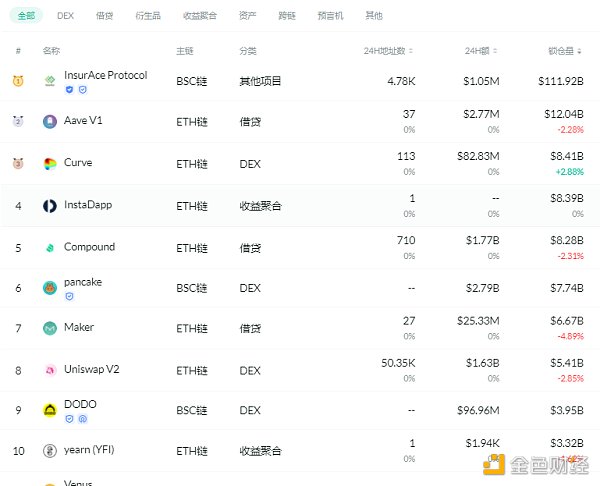Open the Curve project page
This screenshot has width=600, height=486.
[78, 163]
